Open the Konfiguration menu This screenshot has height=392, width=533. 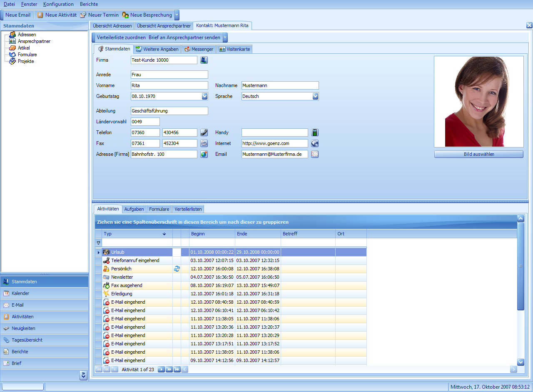(x=58, y=4)
